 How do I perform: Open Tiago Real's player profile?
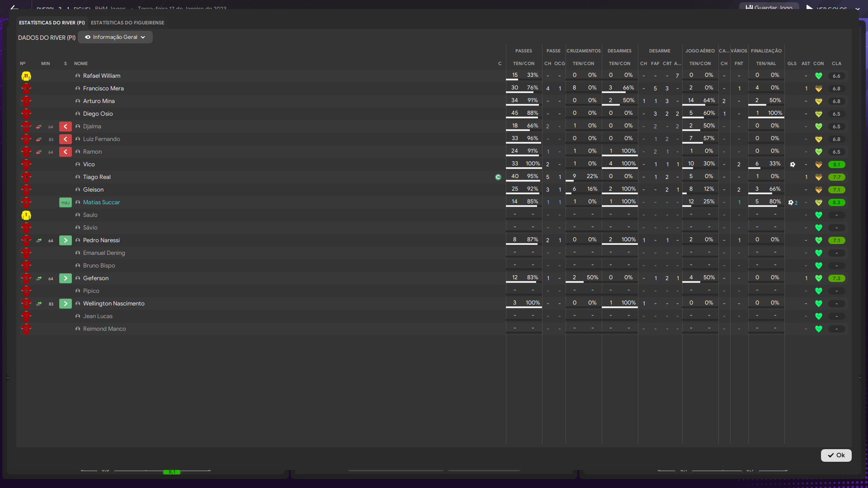pos(97,177)
